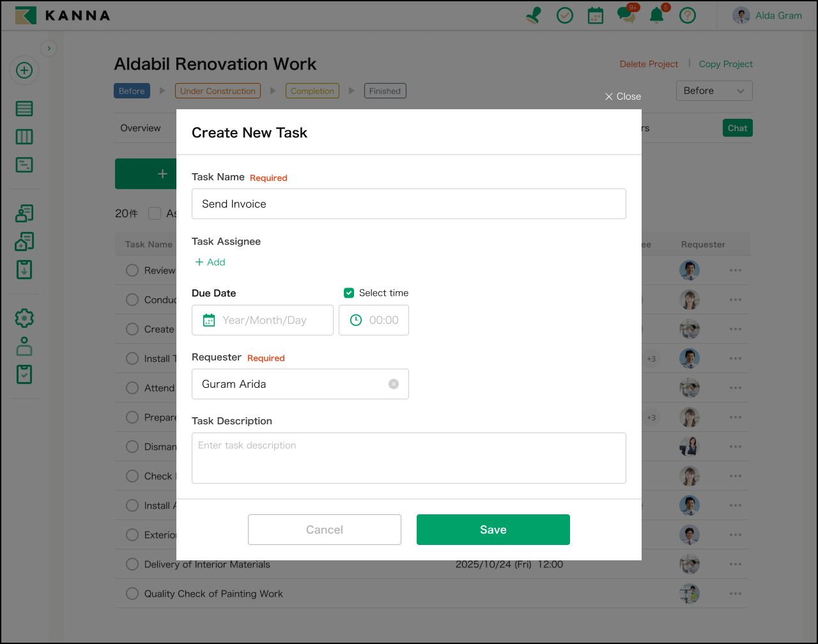
Task: Open chat messages icon with badge
Action: point(626,15)
